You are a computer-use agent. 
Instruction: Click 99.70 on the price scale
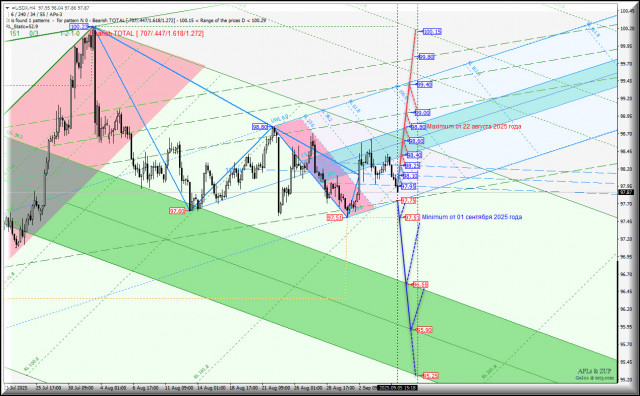(627, 64)
